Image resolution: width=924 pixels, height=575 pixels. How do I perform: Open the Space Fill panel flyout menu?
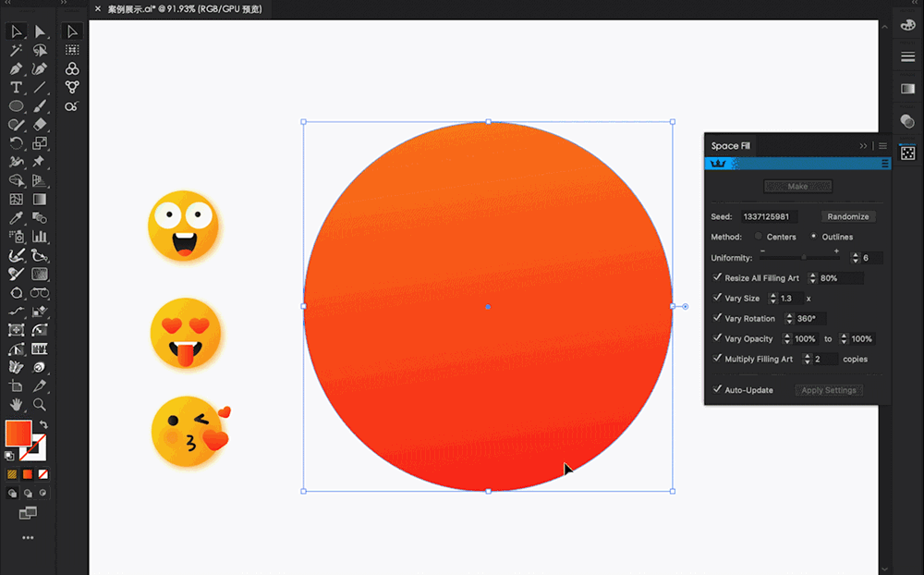(882, 146)
